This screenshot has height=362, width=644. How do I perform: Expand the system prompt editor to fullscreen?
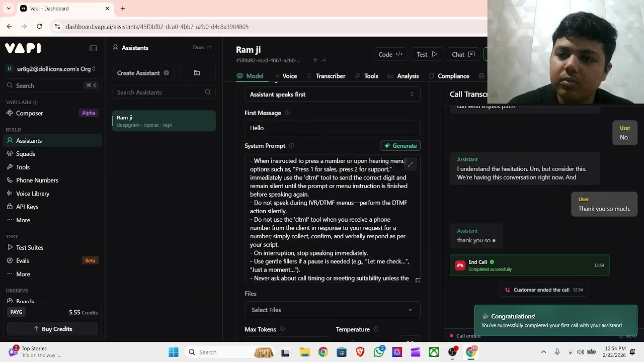tap(411, 164)
